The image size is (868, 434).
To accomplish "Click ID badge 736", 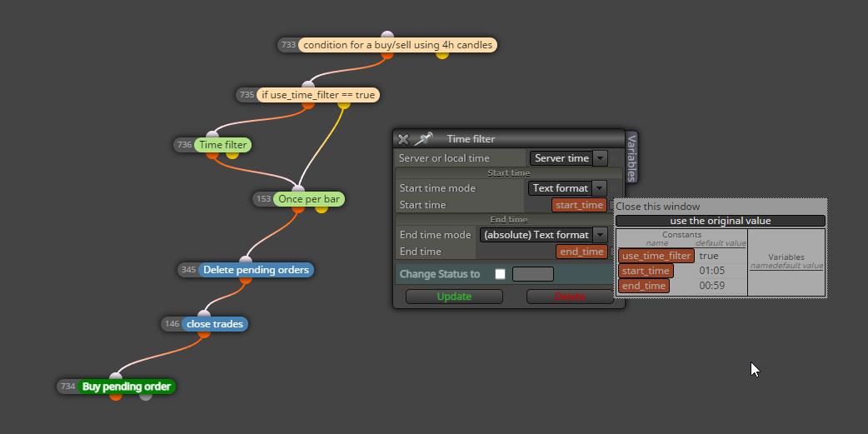I will [184, 145].
